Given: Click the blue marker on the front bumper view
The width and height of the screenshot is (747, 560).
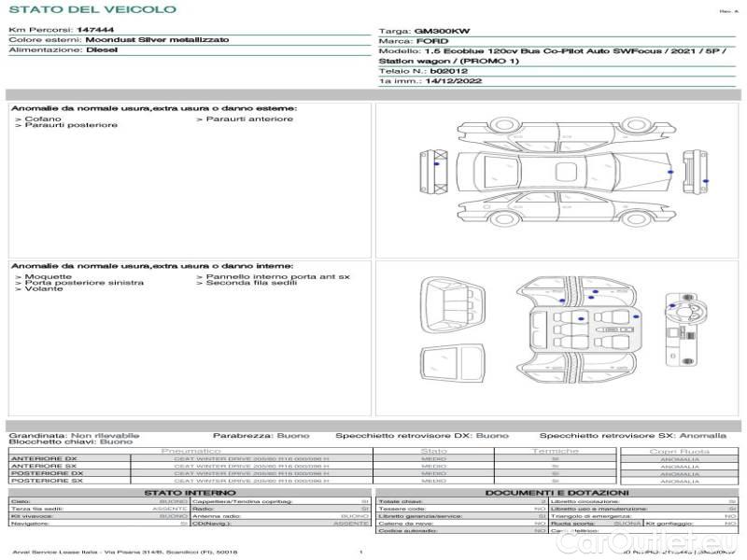Looking at the screenshot, I should pyautogui.click(x=706, y=181).
